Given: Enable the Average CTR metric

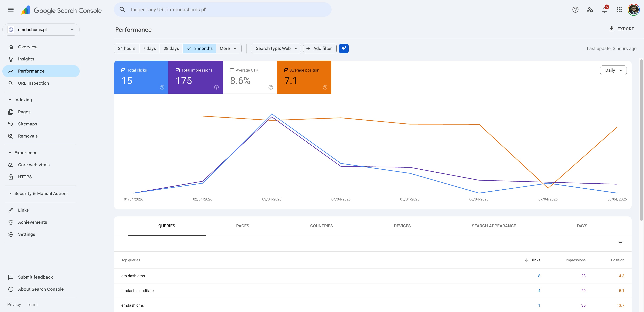Looking at the screenshot, I should click(x=232, y=70).
